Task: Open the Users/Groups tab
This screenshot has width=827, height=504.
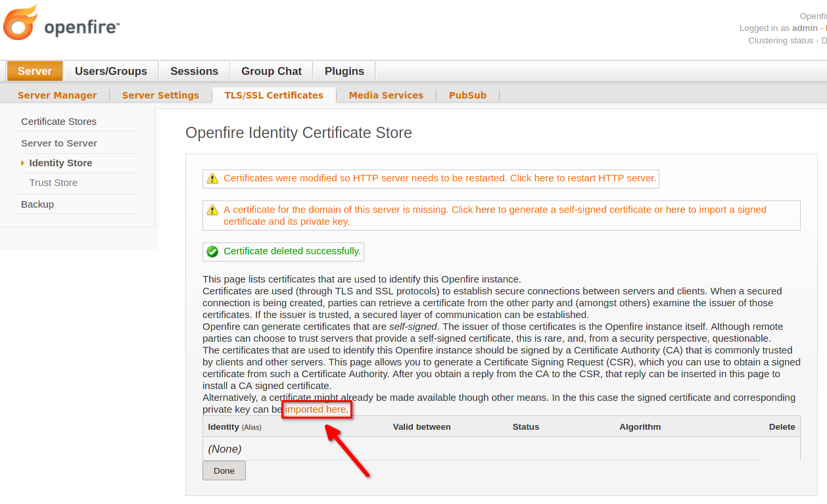Action: click(x=111, y=71)
